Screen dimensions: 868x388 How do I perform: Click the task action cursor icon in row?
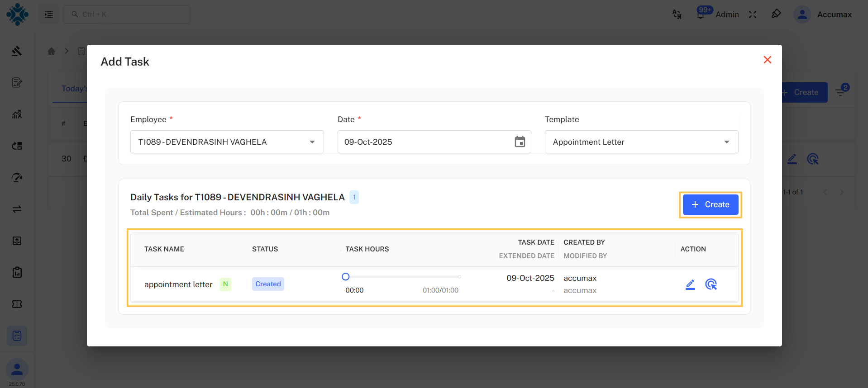[711, 284]
